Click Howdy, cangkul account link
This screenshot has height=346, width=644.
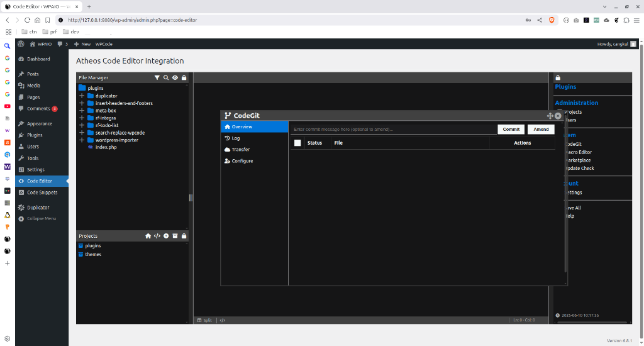point(616,44)
